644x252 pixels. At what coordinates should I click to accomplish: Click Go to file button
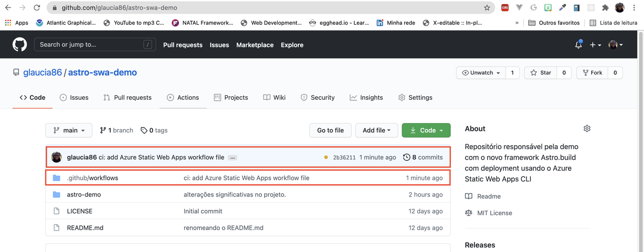[330, 130]
